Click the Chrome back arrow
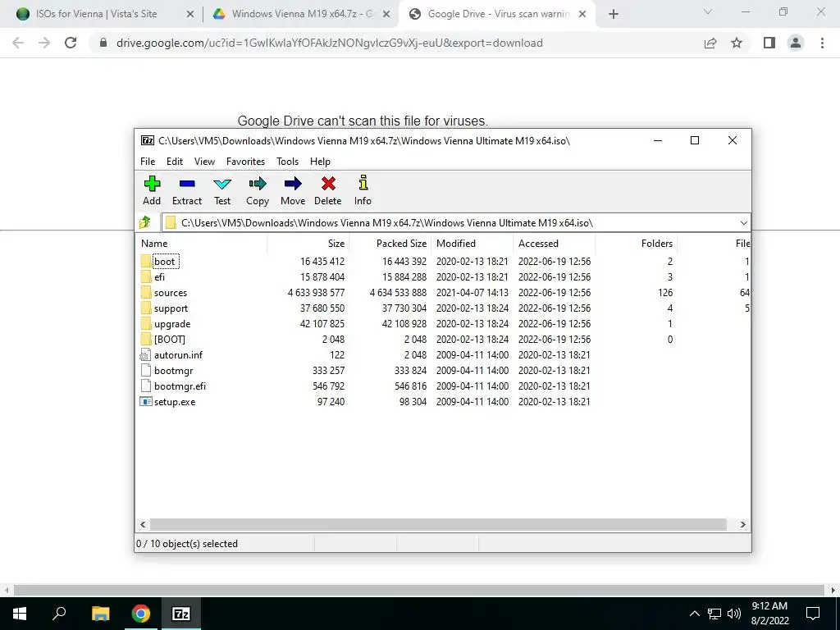This screenshot has width=840, height=630. 18,43
